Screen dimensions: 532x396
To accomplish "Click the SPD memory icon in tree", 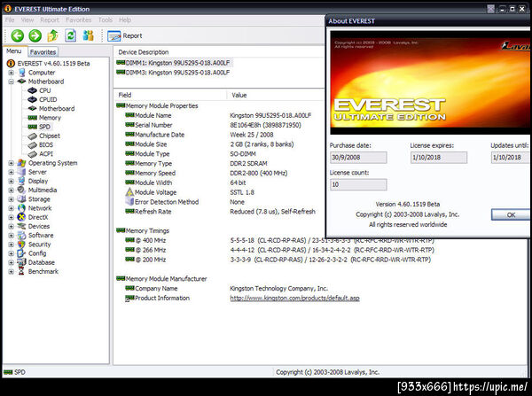I will (x=32, y=127).
